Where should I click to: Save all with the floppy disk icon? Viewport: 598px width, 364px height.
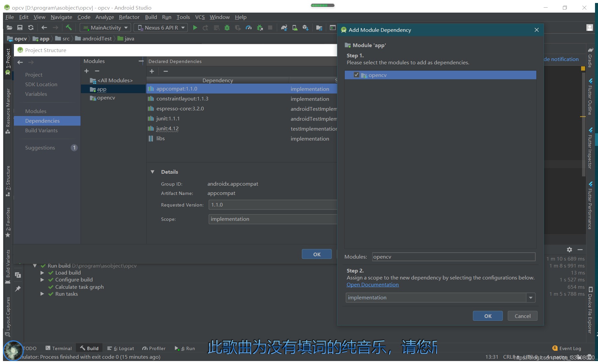click(x=20, y=28)
